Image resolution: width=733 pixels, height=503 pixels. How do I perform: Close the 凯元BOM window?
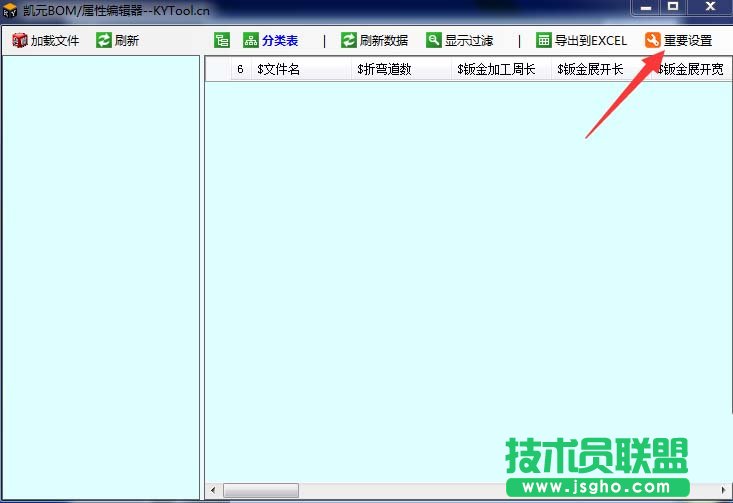[x=710, y=7]
